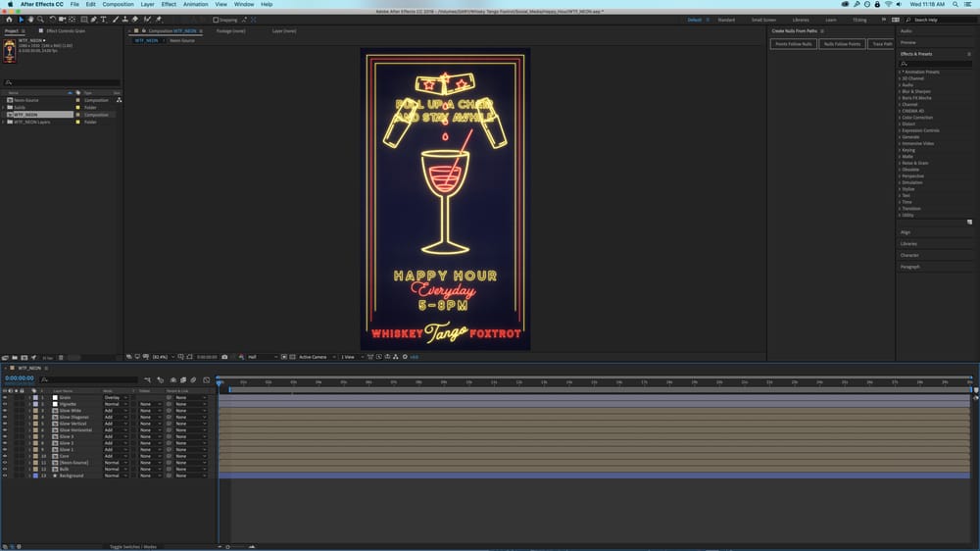This screenshot has width=980, height=551.
Task: Select the Pen tool
Action: [94, 20]
